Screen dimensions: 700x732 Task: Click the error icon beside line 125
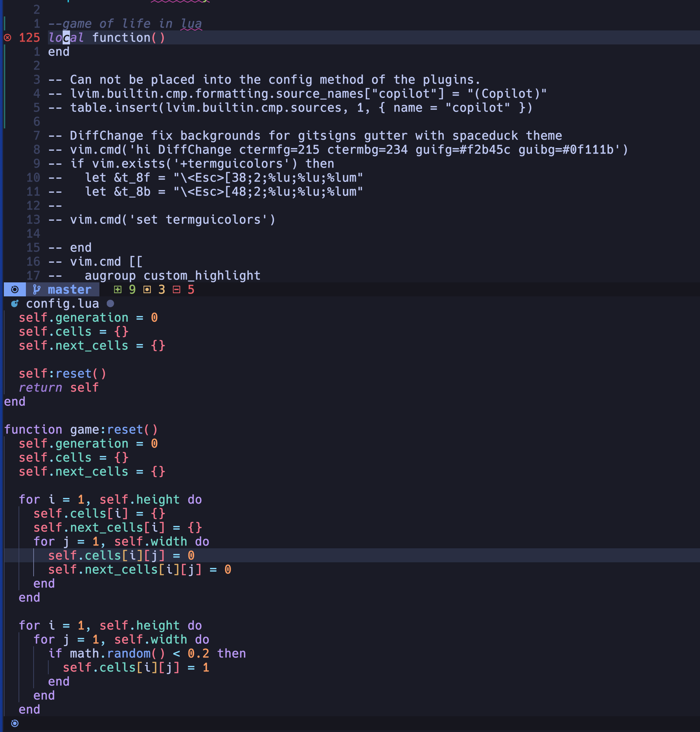tap(8, 38)
